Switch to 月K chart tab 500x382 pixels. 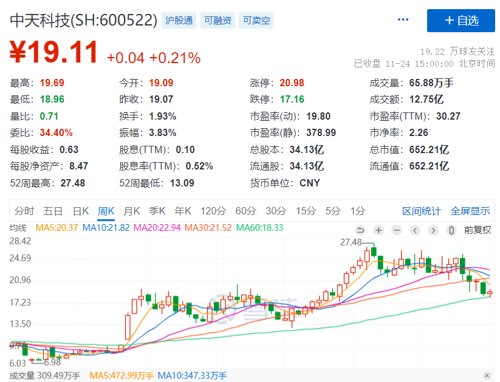(x=132, y=211)
